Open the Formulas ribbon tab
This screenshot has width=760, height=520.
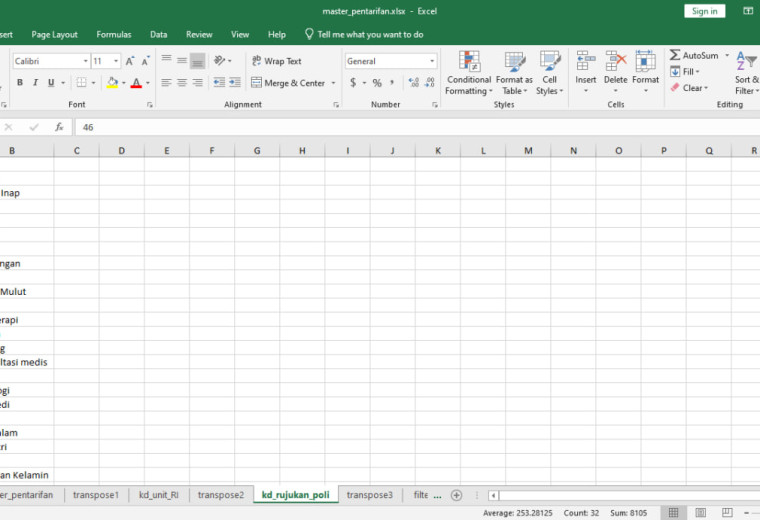click(x=114, y=34)
